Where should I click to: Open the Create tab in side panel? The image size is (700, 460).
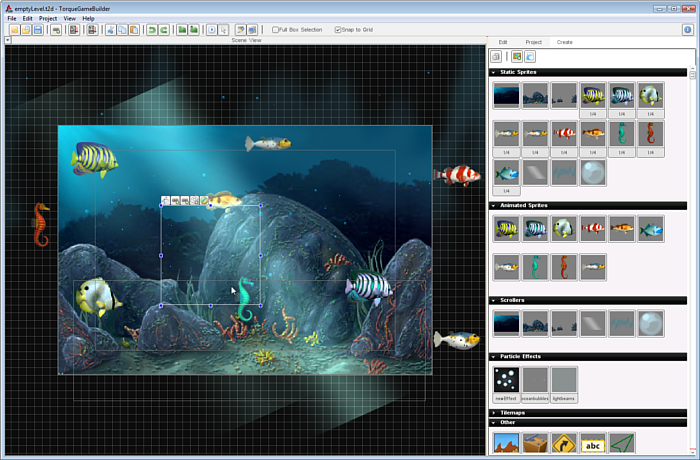(565, 42)
